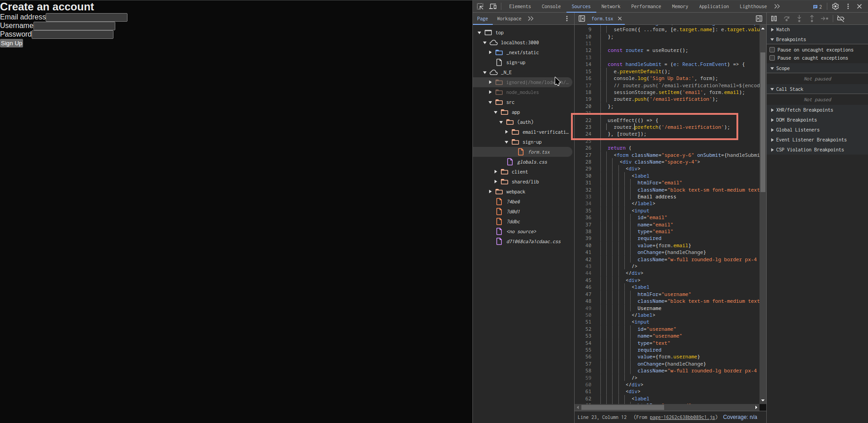Set breakpoint on line 18 gutter
This screenshot has width=868, height=423.
pyautogui.click(x=588, y=92)
